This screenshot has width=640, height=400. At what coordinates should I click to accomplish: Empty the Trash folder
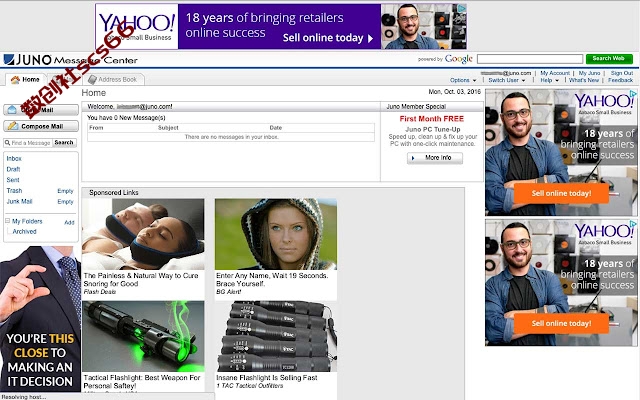(65, 191)
